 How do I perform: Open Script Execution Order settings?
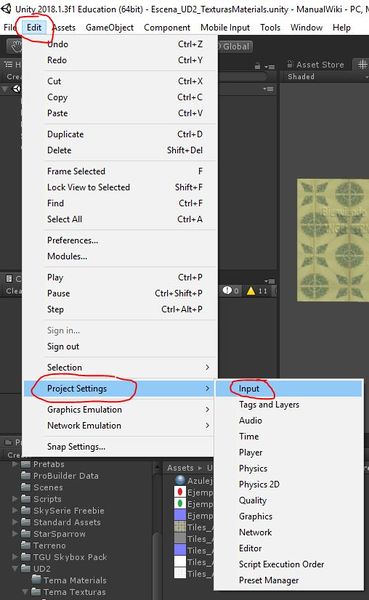(x=289, y=565)
